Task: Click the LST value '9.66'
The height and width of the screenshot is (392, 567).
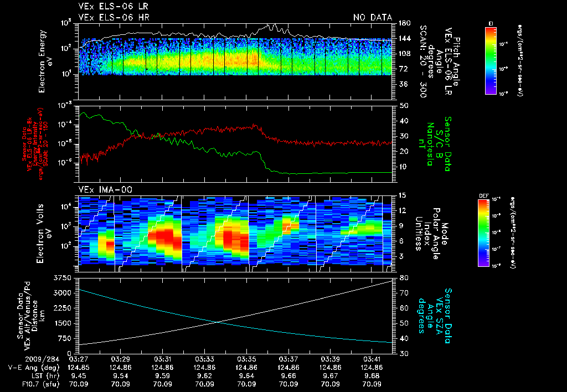Action: (288, 376)
